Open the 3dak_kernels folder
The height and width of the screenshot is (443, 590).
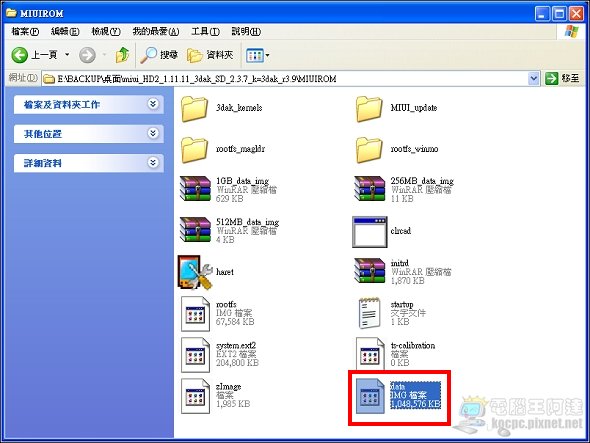pyautogui.click(x=194, y=109)
